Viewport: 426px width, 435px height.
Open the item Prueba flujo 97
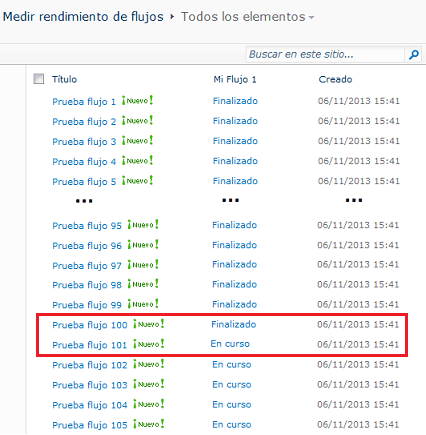coord(87,266)
